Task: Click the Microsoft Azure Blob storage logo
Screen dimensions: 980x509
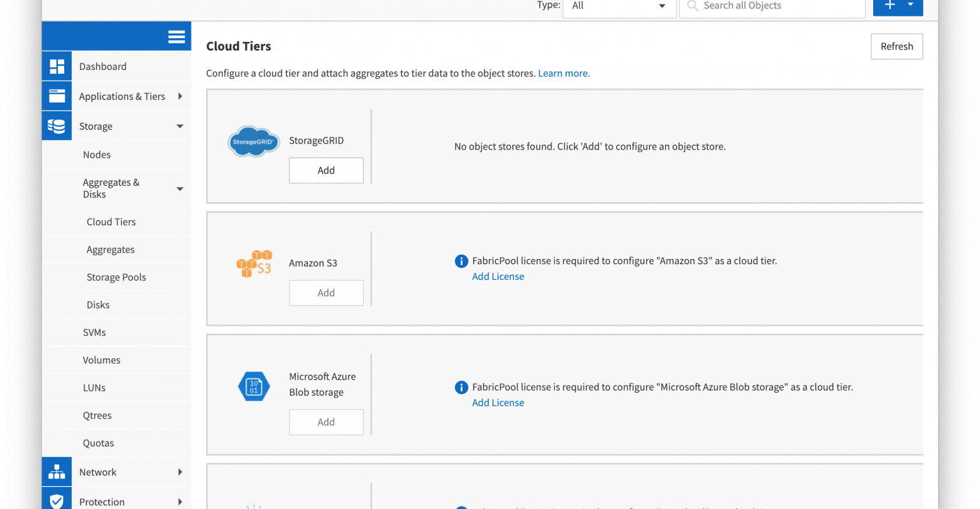Action: (x=254, y=386)
